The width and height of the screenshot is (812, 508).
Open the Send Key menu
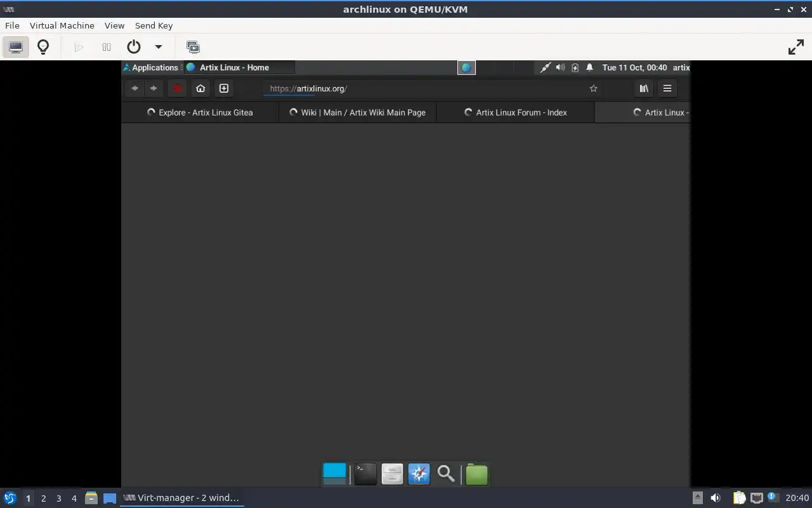click(x=154, y=25)
